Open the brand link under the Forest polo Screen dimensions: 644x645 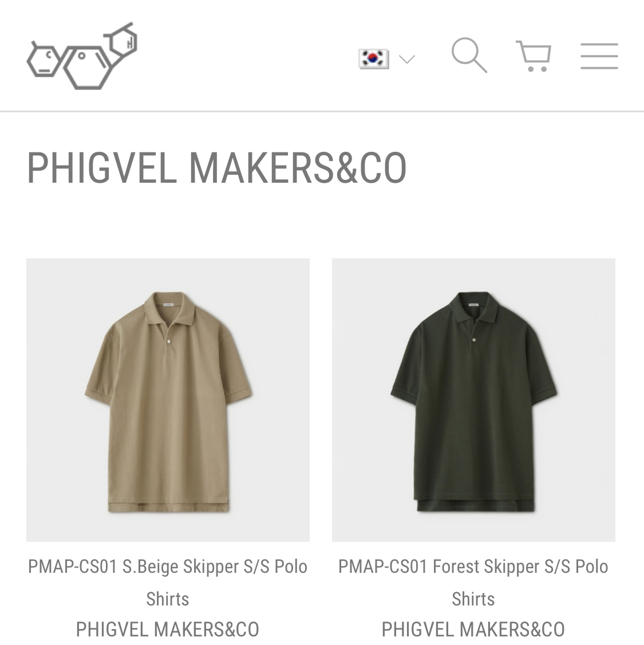tap(473, 630)
